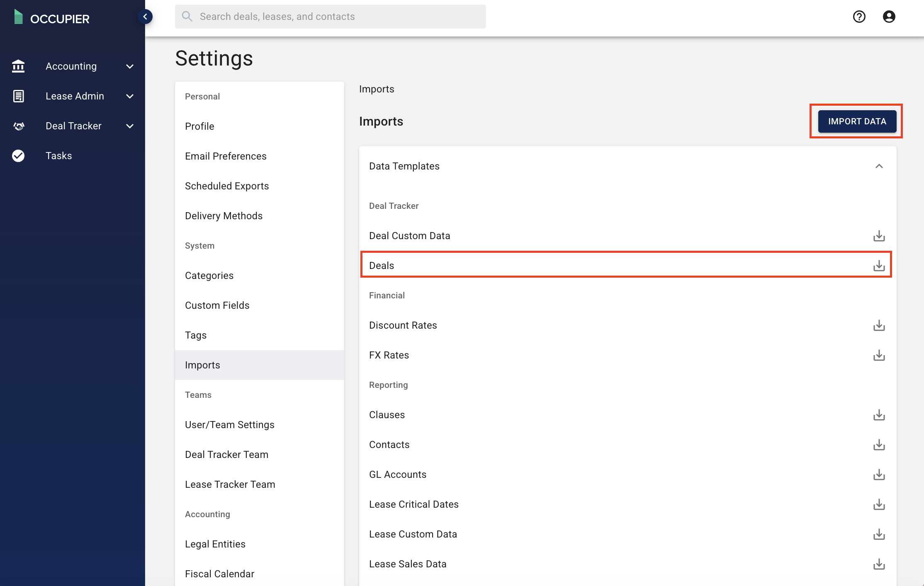Expand the Deal Tracker sidebar menu

point(73,126)
